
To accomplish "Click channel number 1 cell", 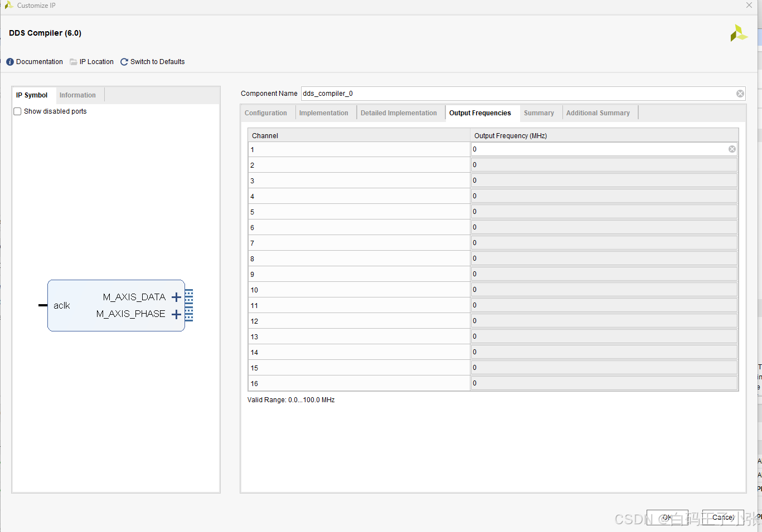I will [x=359, y=149].
